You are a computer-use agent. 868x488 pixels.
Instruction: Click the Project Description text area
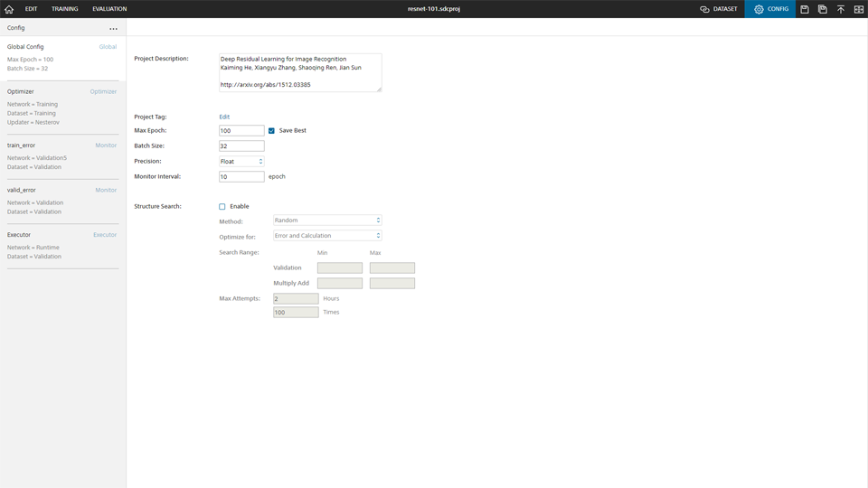(300, 72)
